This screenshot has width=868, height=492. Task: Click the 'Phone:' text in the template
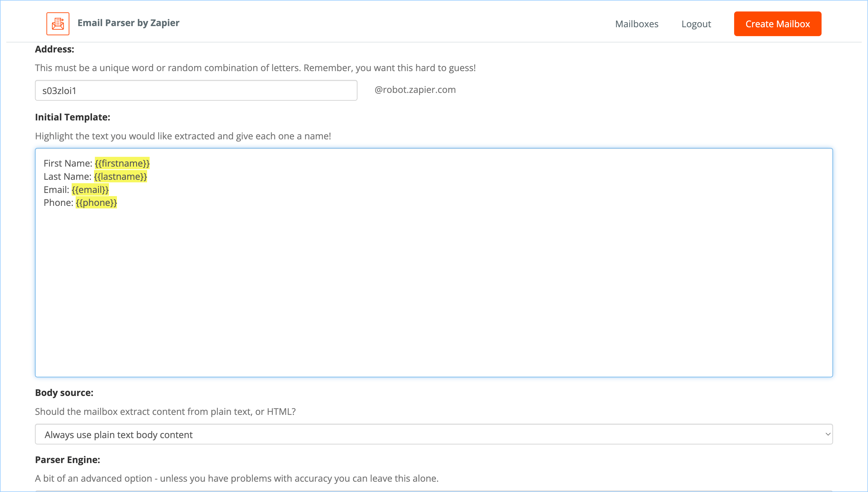tap(58, 202)
